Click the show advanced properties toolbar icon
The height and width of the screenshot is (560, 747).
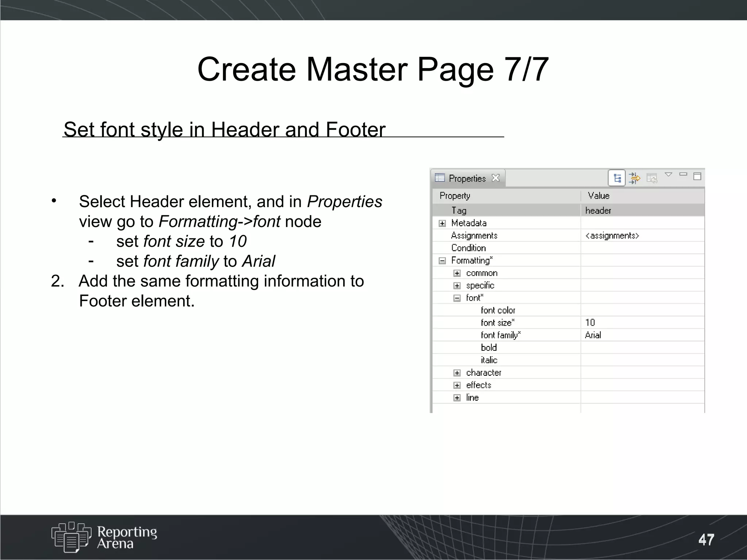coord(635,178)
